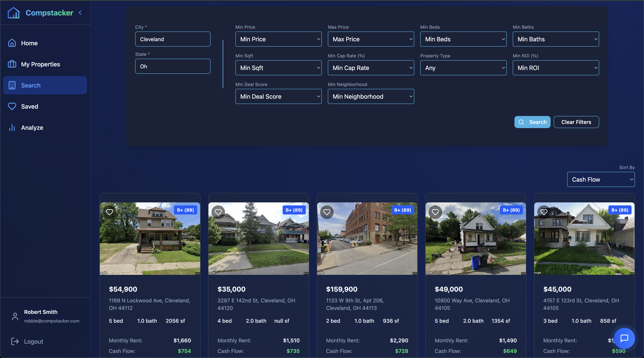Click the Home house icon in the sidebar
Image resolution: width=644 pixels, height=358 pixels.
click(12, 43)
